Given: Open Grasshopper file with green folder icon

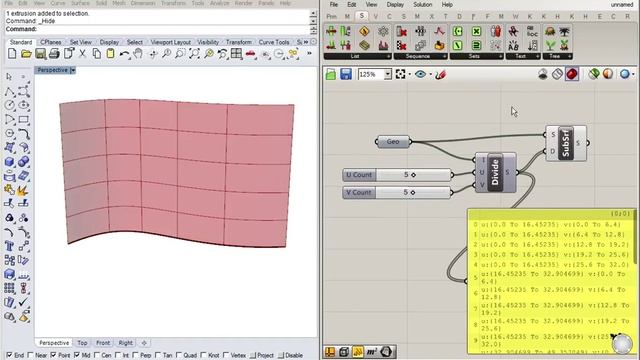Looking at the screenshot, I should pyautogui.click(x=331, y=74).
